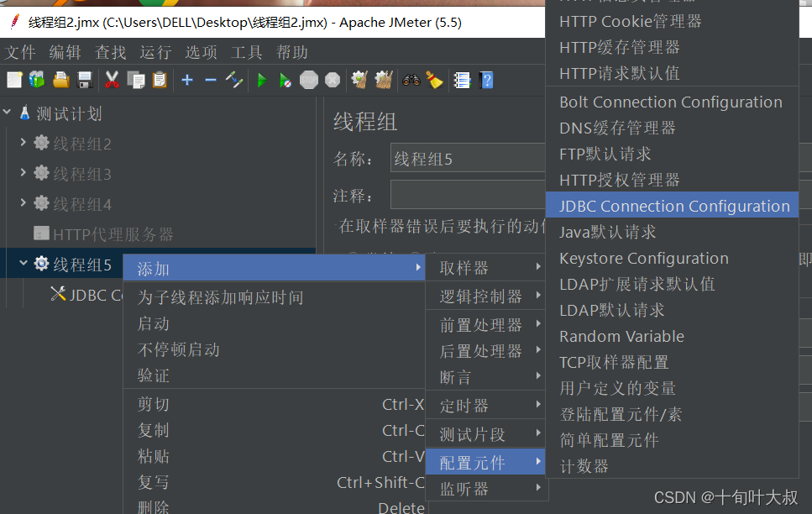Open the 逻辑控制器 submenu
This screenshot has height=514, width=812.
(x=486, y=296)
